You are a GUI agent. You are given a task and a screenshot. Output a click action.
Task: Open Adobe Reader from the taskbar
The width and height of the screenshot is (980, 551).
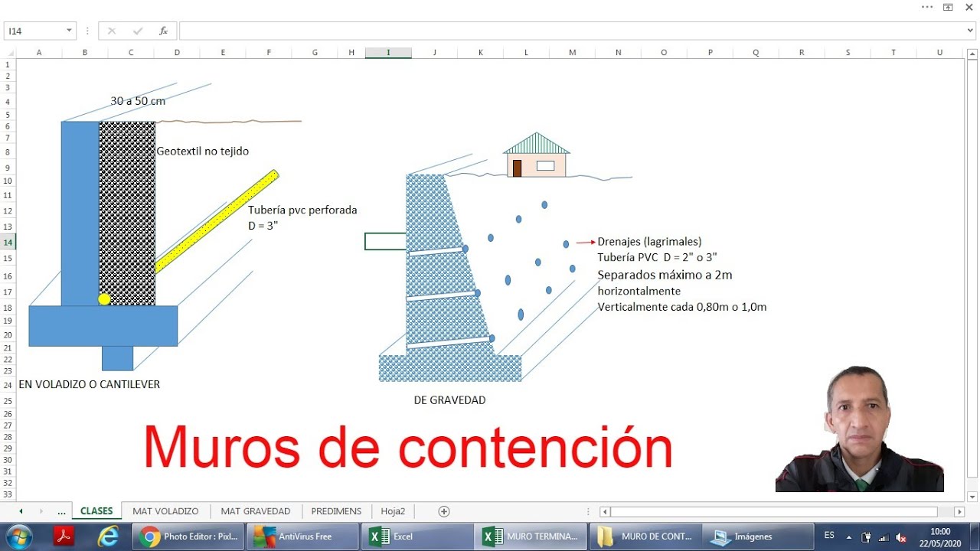click(64, 536)
